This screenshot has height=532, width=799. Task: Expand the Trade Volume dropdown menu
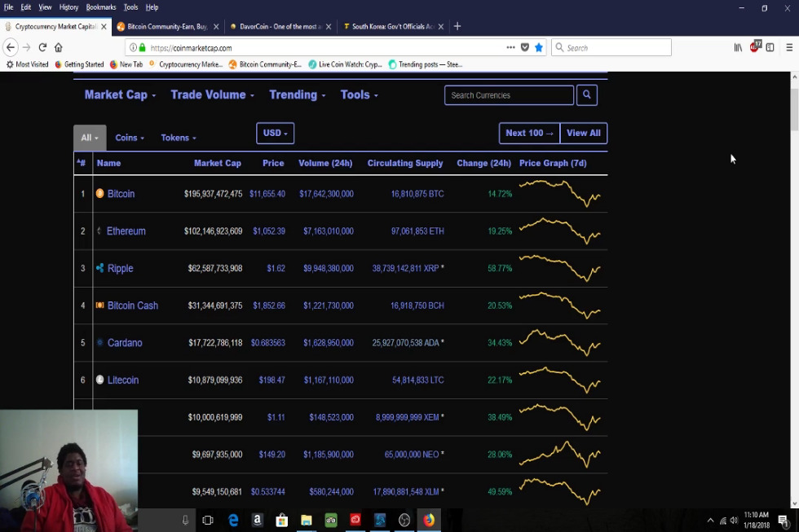click(212, 95)
